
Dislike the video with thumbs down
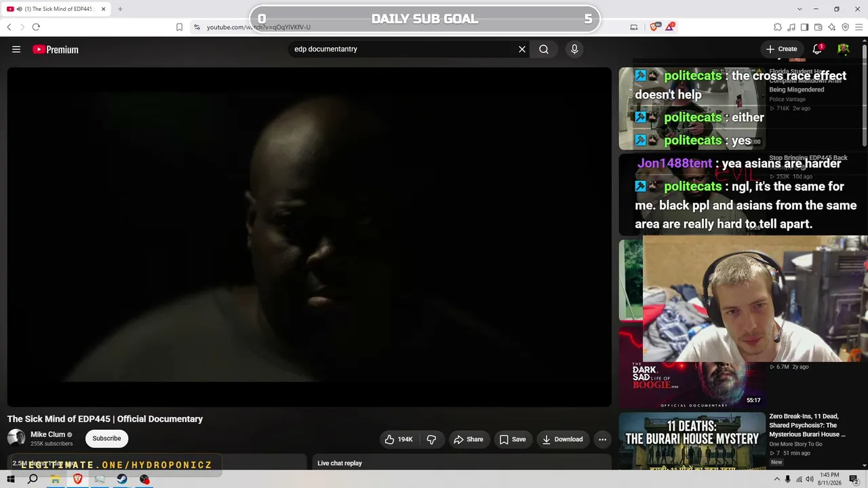click(x=431, y=439)
